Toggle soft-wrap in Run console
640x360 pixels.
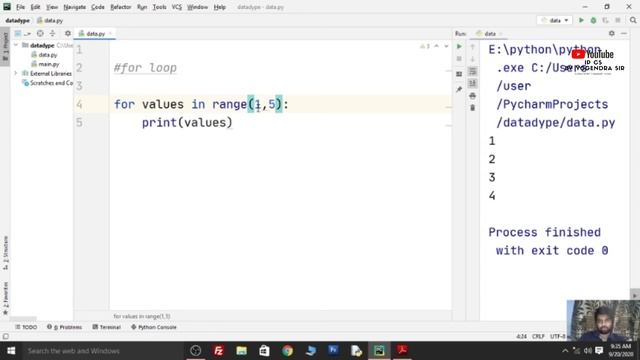coord(473,71)
